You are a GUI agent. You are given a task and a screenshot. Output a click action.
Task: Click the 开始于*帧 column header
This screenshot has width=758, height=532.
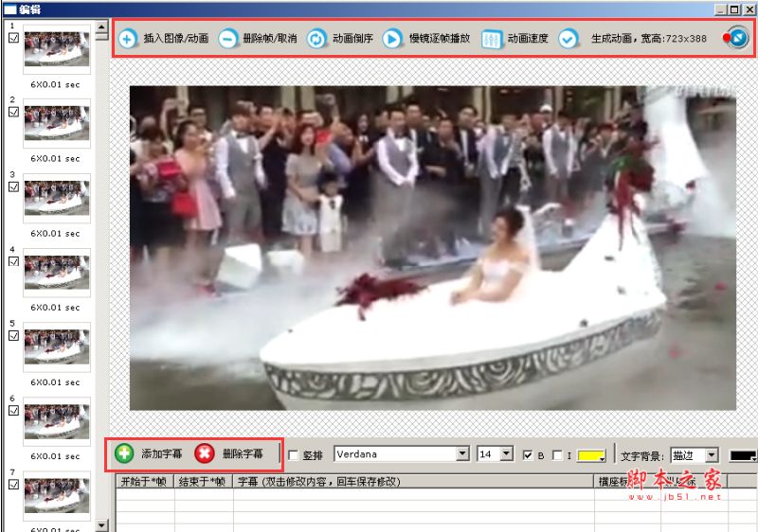click(x=145, y=481)
